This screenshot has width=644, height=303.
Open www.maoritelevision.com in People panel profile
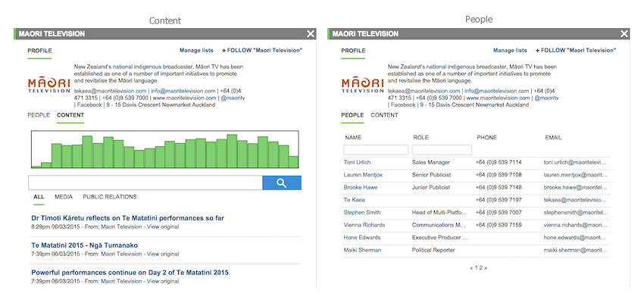pos(499,98)
